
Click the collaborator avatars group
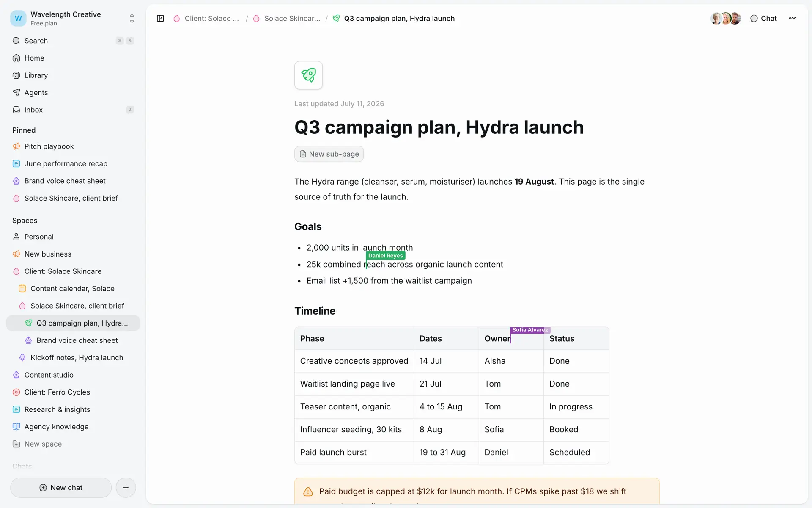[x=726, y=19]
